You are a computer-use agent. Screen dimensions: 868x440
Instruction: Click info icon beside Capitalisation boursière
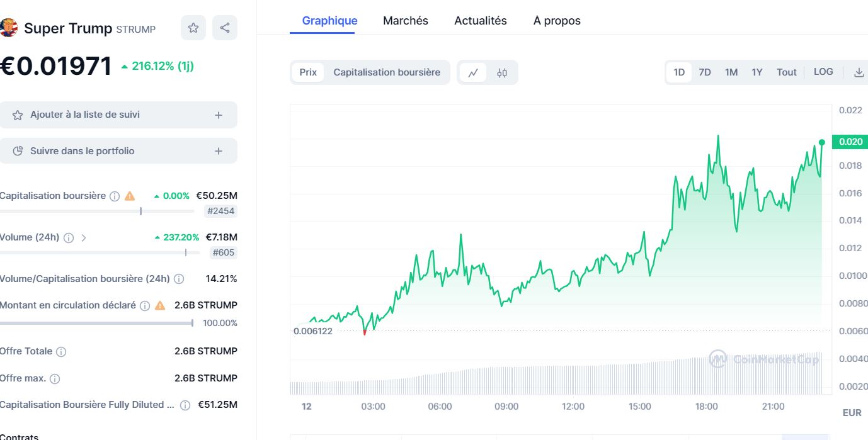pyautogui.click(x=115, y=196)
